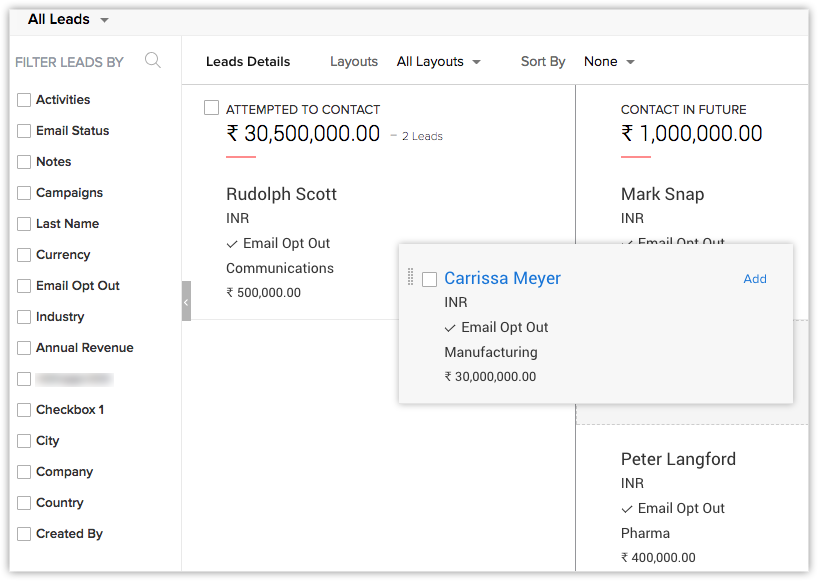Select the Carrissa Meyer card checkbox
This screenshot has width=818, height=581.
tap(430, 279)
